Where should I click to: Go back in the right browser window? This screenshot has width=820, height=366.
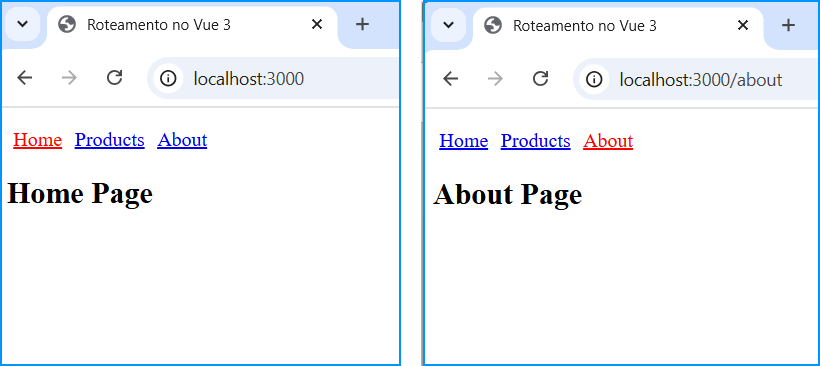coord(450,79)
